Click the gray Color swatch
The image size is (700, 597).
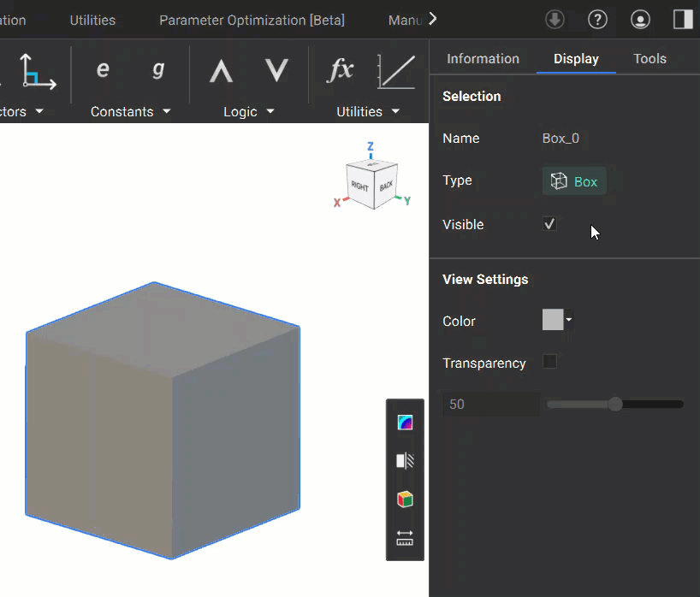(553, 320)
